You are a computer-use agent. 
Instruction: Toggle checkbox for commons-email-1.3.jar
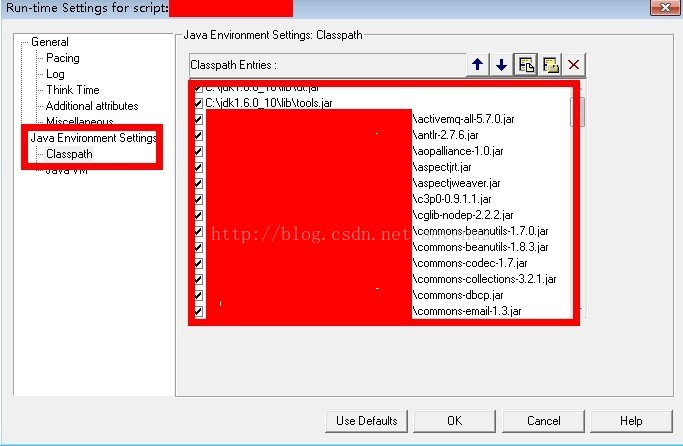coord(199,311)
